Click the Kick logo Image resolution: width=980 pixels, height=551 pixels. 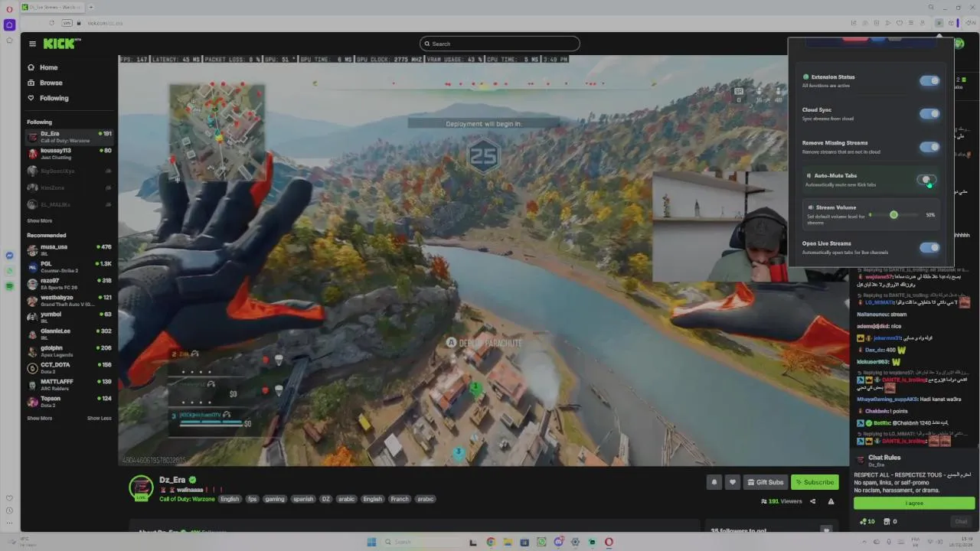click(x=62, y=44)
